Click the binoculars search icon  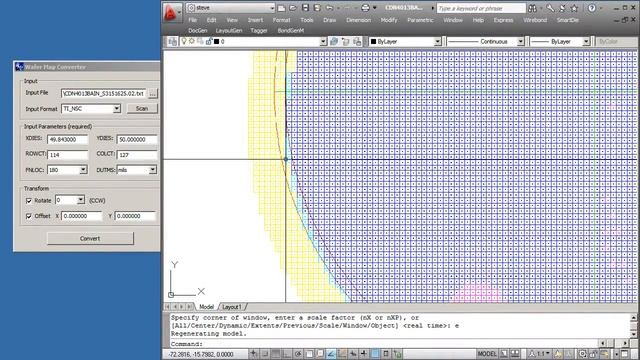click(532, 8)
